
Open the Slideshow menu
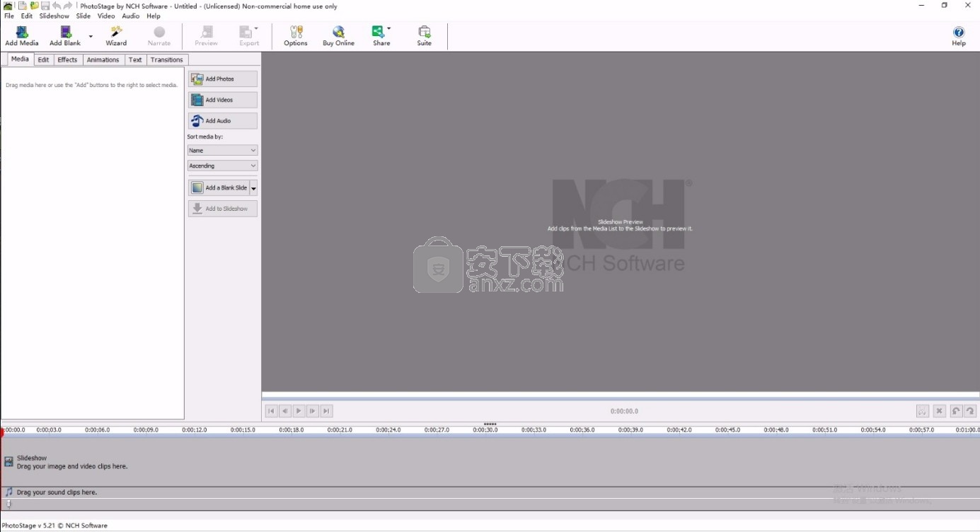54,16
